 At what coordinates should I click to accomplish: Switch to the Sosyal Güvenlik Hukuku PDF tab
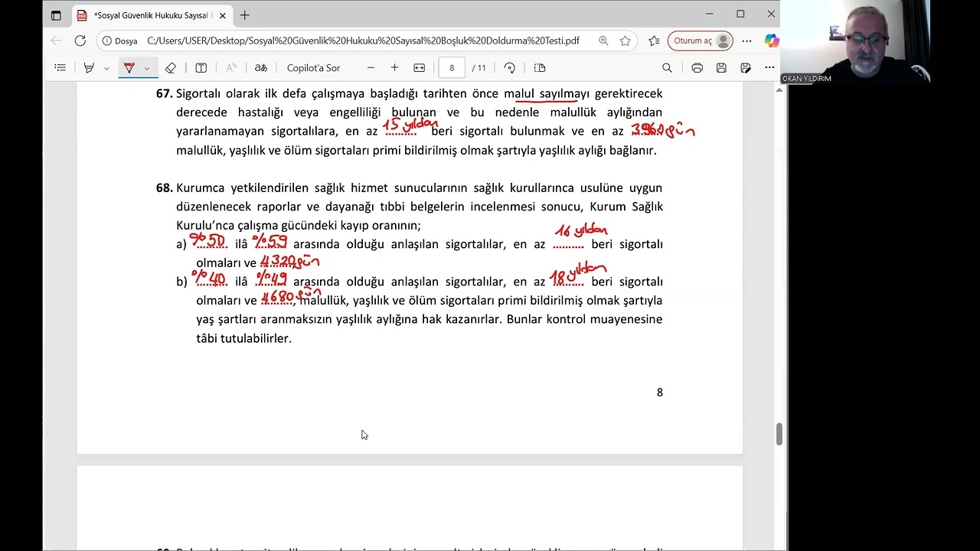(152, 15)
